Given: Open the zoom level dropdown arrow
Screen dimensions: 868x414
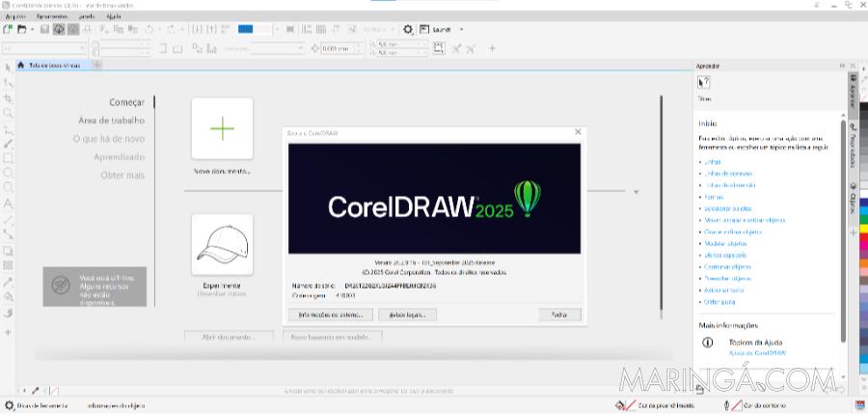Looking at the screenshot, I should (278, 29).
